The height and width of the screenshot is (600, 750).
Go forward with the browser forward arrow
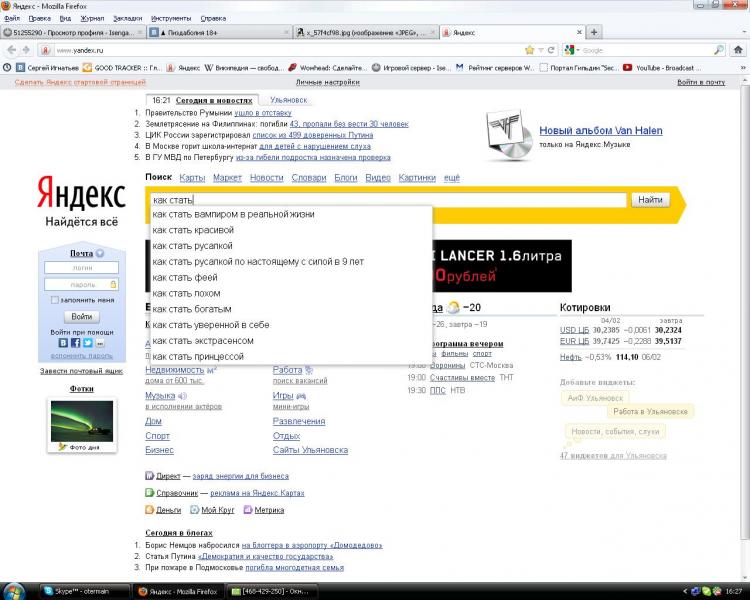(x=26, y=50)
